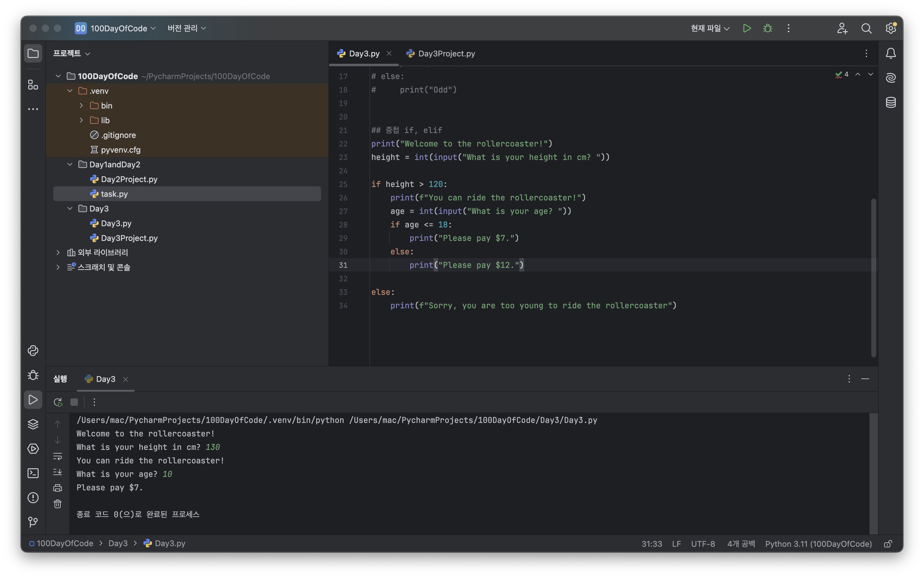Click the green Run button in the top toolbar
924x578 pixels.
[x=747, y=28]
